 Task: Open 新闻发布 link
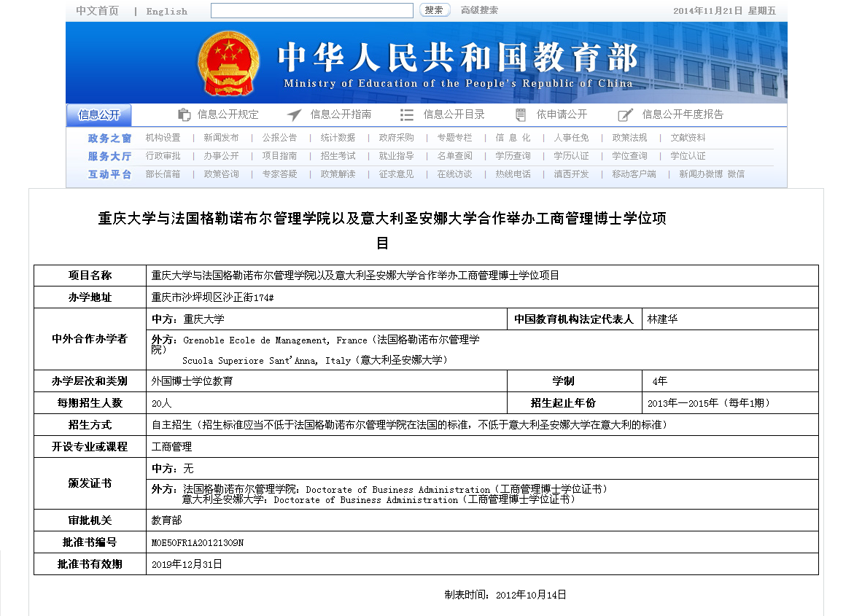[x=221, y=138]
